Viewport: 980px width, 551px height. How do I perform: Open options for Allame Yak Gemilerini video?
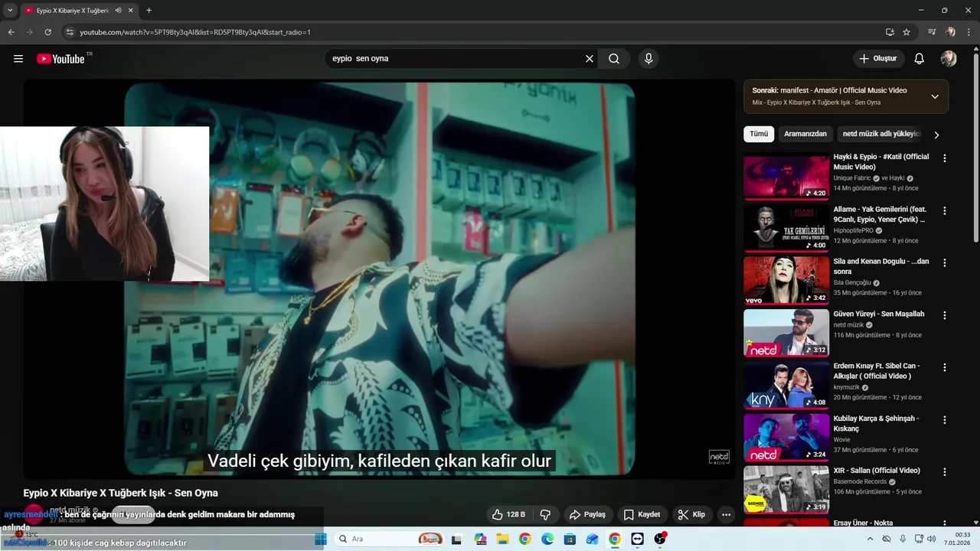944,210
